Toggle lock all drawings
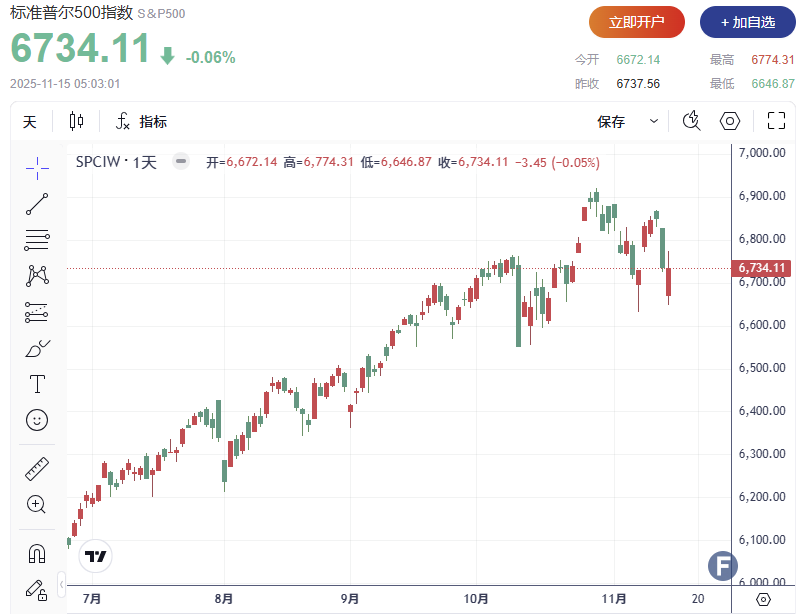The width and height of the screenshot is (808, 614). [x=37, y=588]
